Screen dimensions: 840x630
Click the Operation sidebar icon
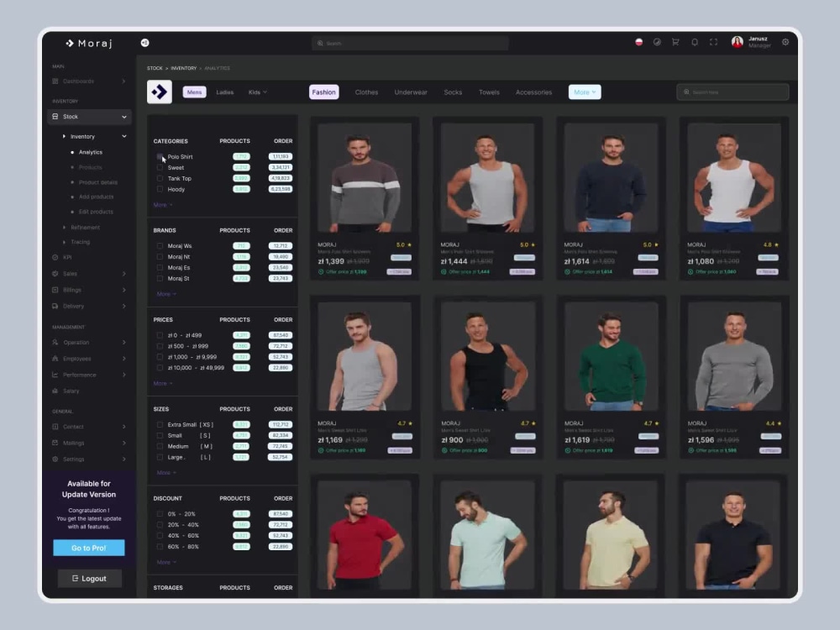point(55,343)
